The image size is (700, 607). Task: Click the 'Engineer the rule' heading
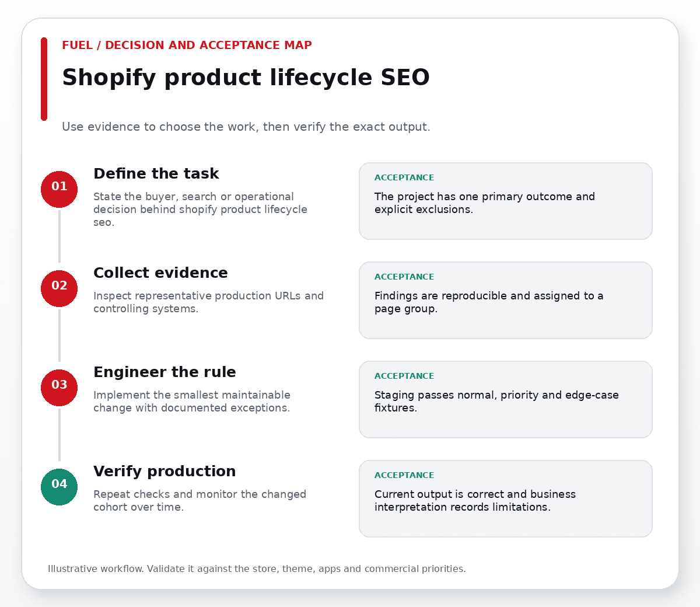coord(164,372)
